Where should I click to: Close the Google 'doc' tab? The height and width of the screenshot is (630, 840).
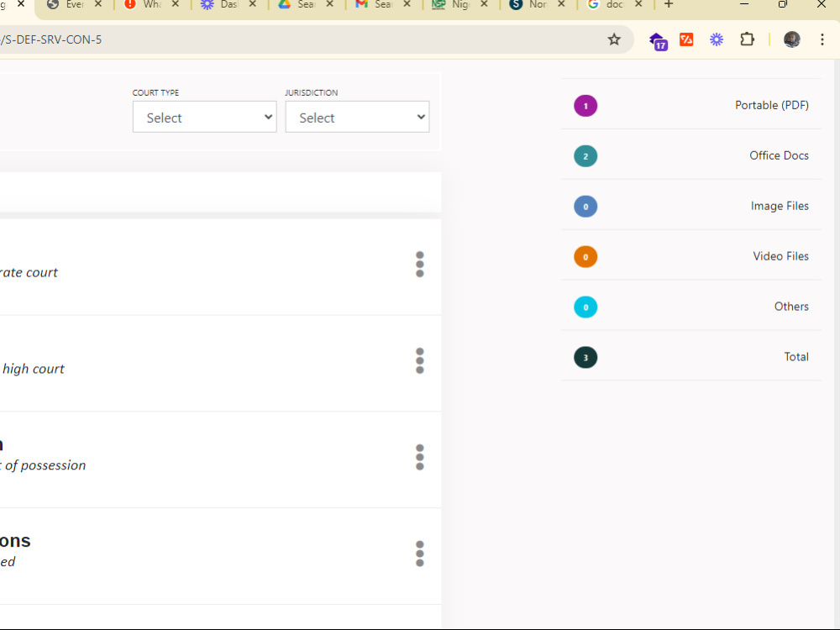coord(638,3)
